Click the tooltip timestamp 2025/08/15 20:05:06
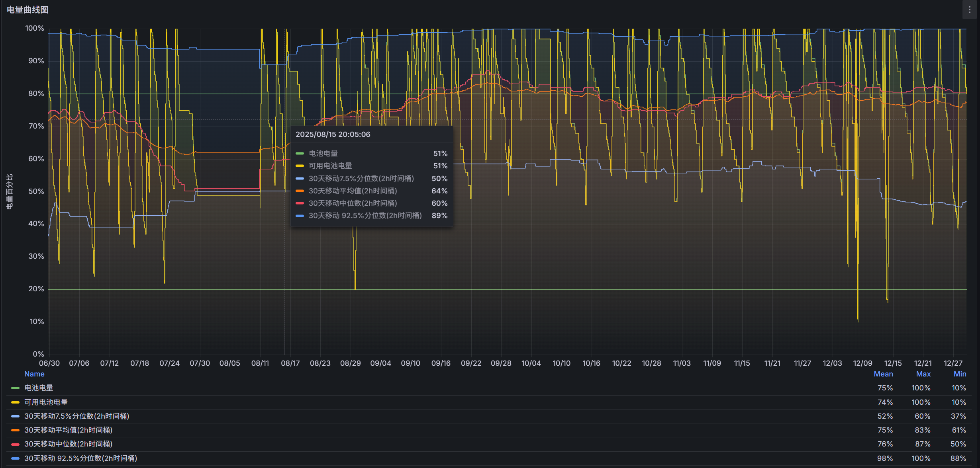The height and width of the screenshot is (468, 980). [x=333, y=135]
